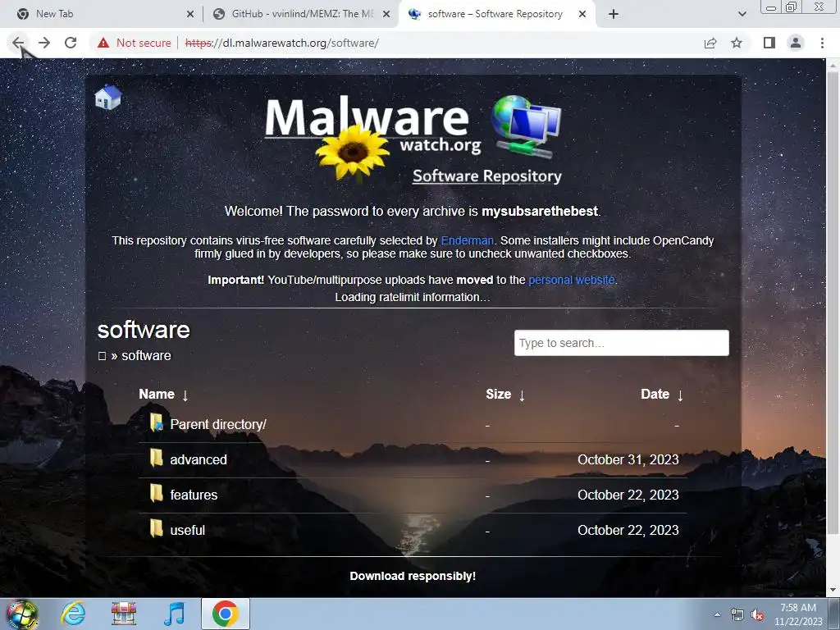
Task: Click the Type to search field
Action: tap(622, 343)
